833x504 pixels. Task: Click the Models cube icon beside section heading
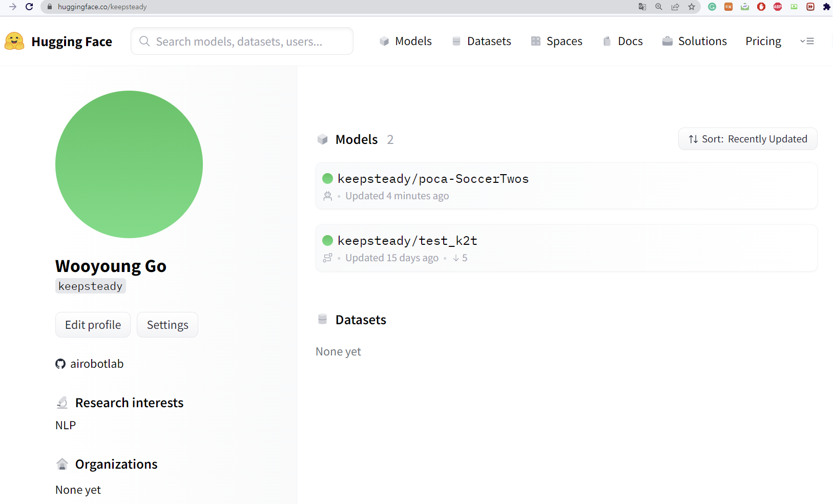322,139
